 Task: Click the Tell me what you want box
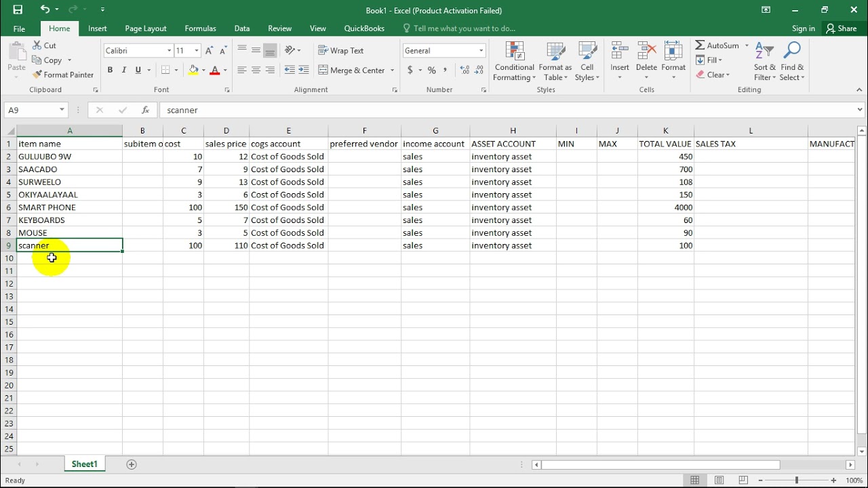coord(459,28)
